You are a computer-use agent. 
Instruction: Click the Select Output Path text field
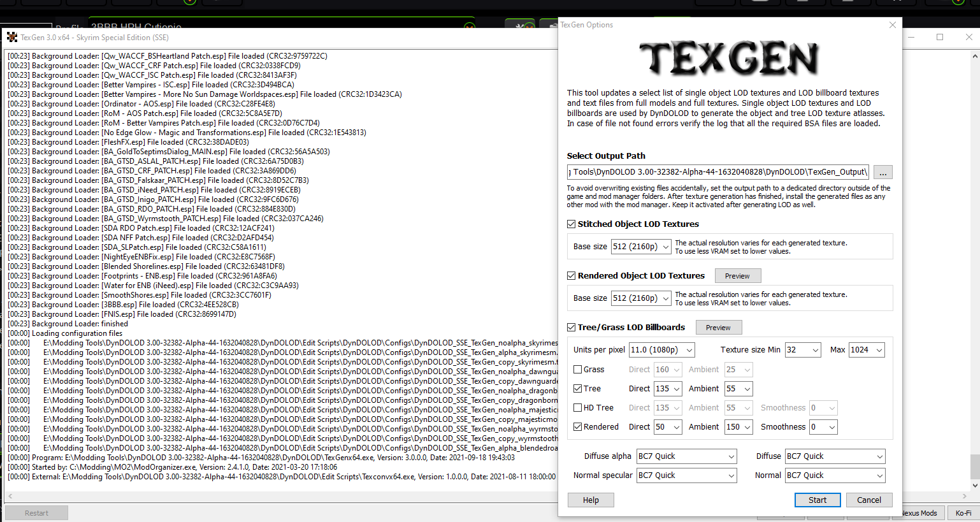(x=718, y=172)
